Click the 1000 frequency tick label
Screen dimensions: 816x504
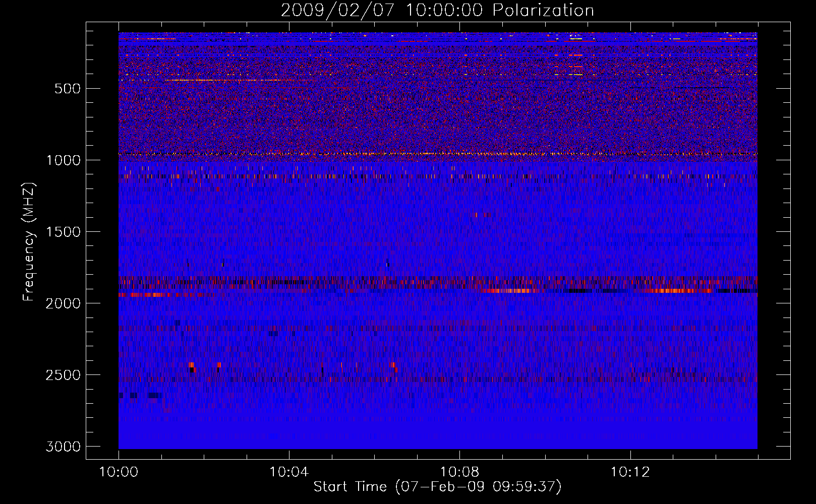coord(63,160)
